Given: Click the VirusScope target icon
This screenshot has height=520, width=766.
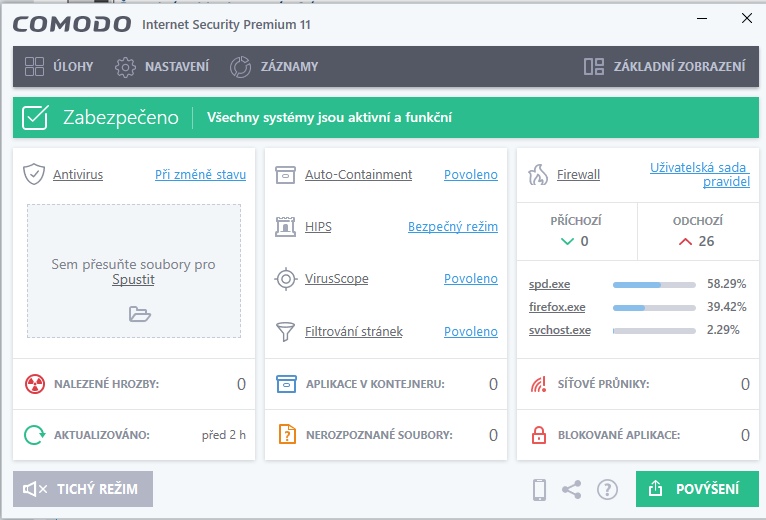Looking at the screenshot, I should (x=286, y=279).
